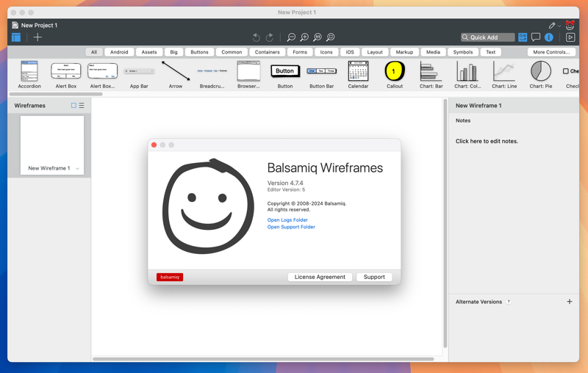The image size is (588, 373).
Task: Toggle the blue info inspector icon
Action: click(x=548, y=37)
